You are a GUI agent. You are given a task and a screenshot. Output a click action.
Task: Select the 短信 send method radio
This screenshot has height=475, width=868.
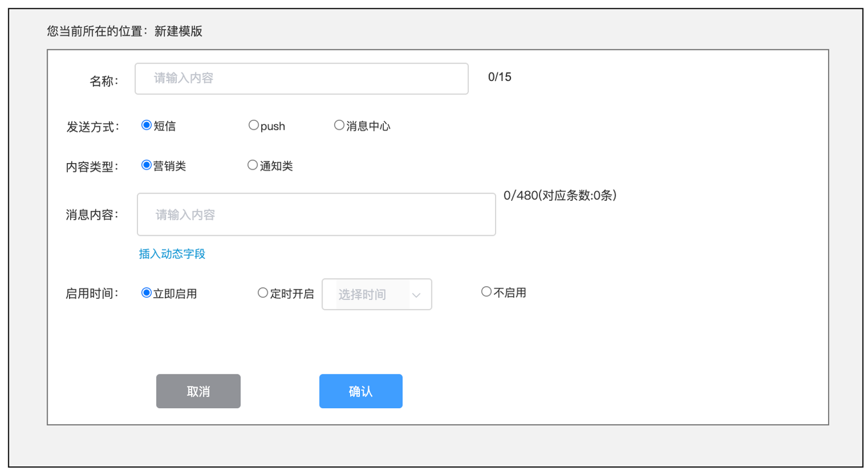(146, 125)
